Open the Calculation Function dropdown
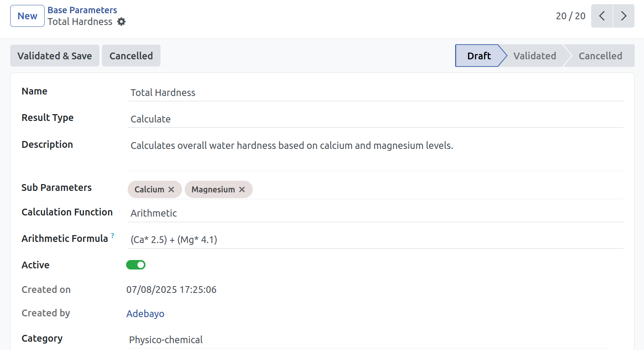 click(375, 213)
